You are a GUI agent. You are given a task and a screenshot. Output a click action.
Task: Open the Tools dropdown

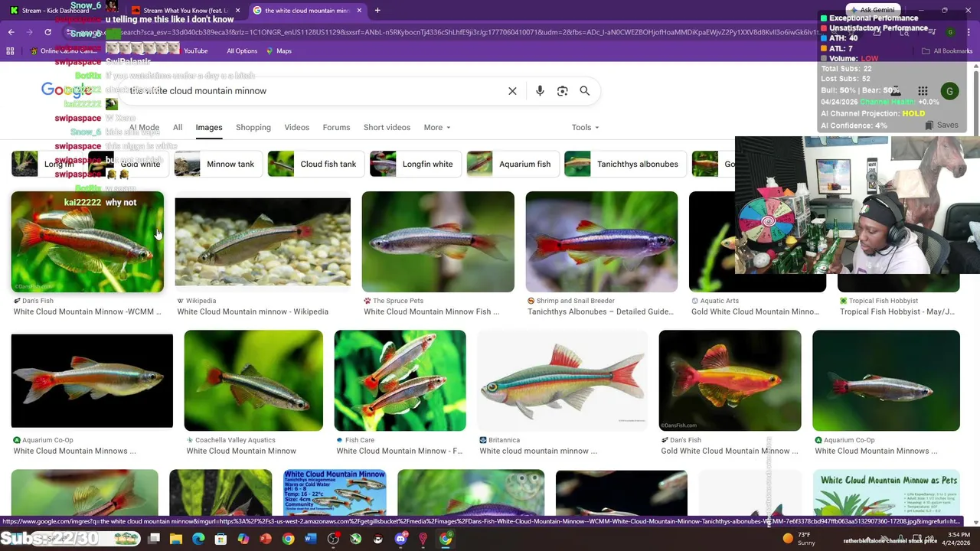(x=586, y=128)
